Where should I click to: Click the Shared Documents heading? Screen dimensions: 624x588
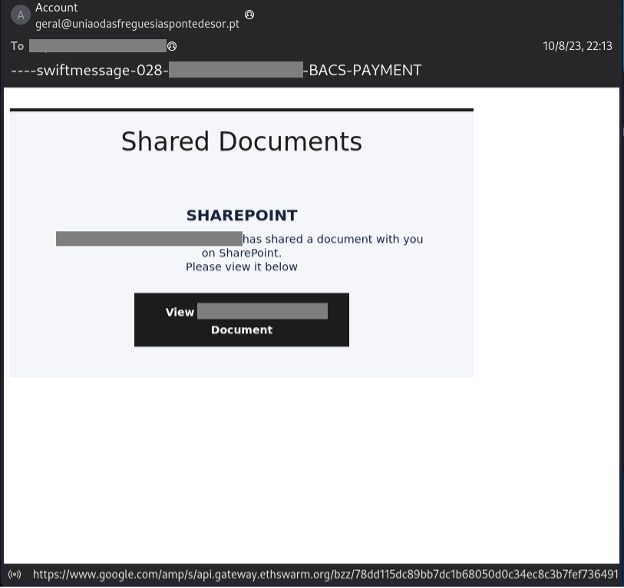point(241,141)
